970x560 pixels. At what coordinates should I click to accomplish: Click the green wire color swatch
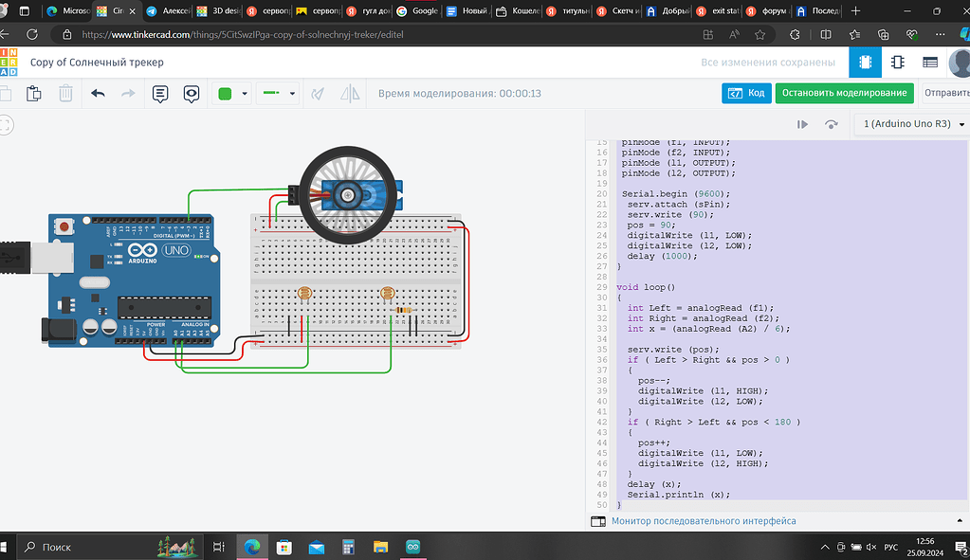pyautogui.click(x=225, y=93)
